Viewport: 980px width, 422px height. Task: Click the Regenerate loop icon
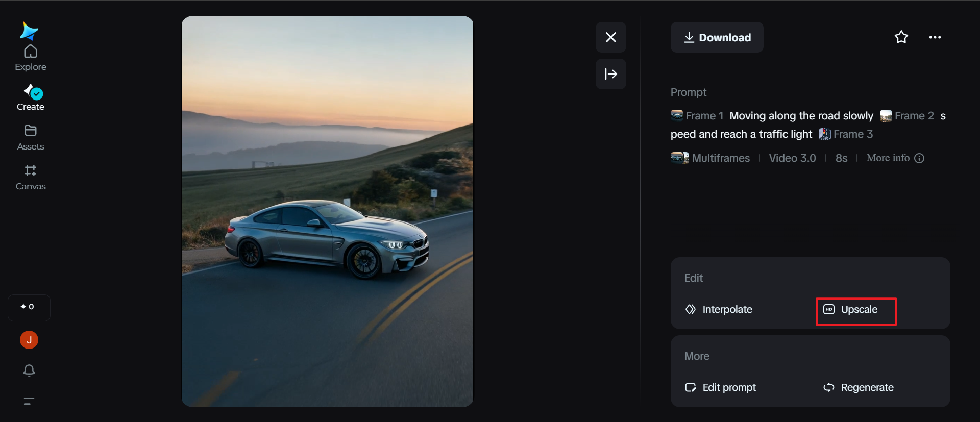click(829, 387)
